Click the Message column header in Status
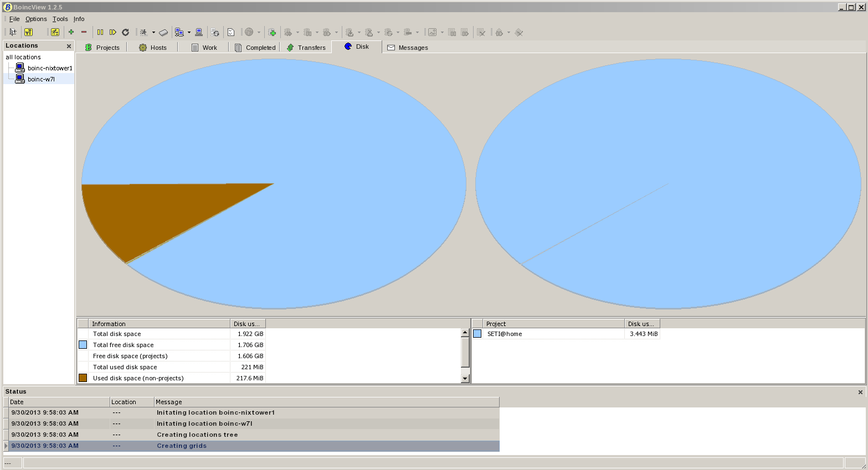Viewport: 868px width, 470px height. (327, 402)
